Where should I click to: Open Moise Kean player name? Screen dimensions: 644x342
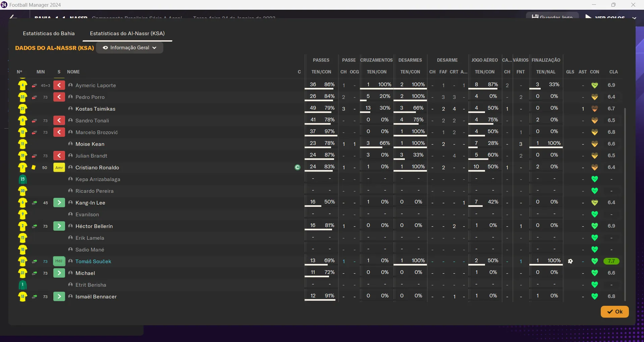(90, 144)
